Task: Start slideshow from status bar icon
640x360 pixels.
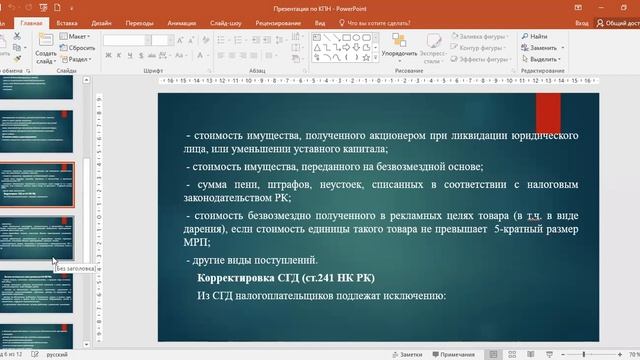Action: pyautogui.click(x=549, y=354)
